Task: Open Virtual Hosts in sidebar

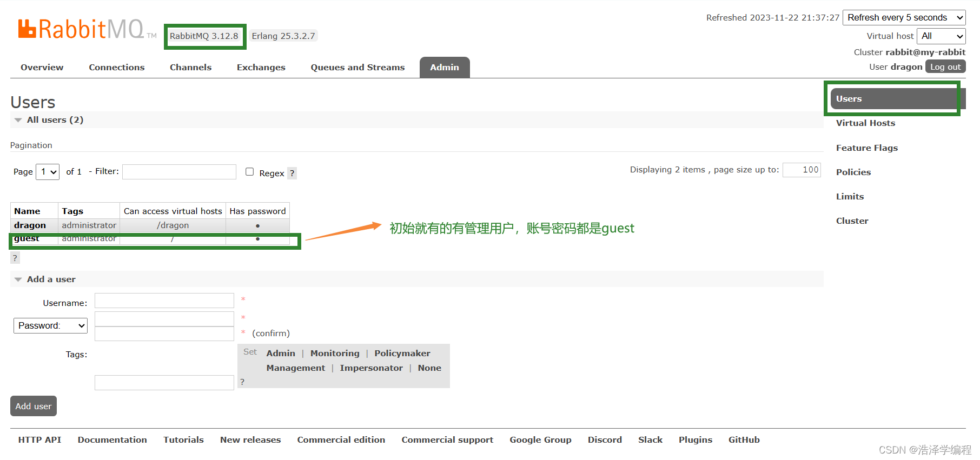Action: pyautogui.click(x=865, y=123)
